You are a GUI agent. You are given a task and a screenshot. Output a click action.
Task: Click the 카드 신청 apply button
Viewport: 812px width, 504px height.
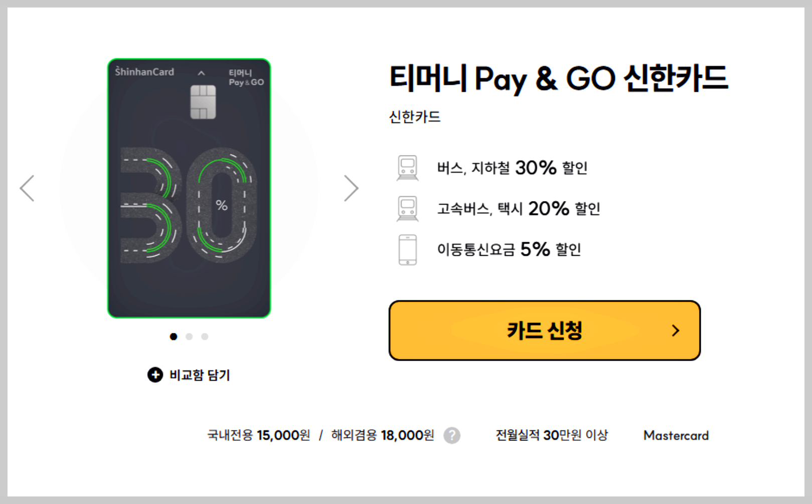click(544, 330)
